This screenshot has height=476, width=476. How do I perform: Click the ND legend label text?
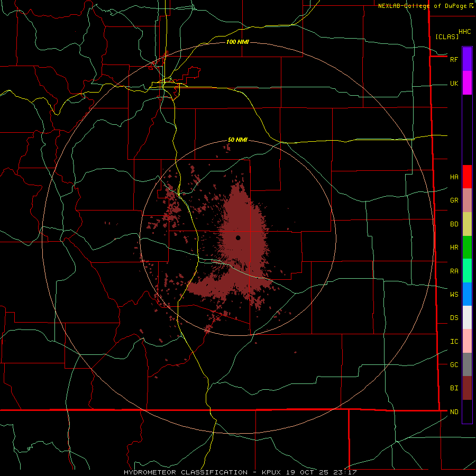(x=454, y=412)
